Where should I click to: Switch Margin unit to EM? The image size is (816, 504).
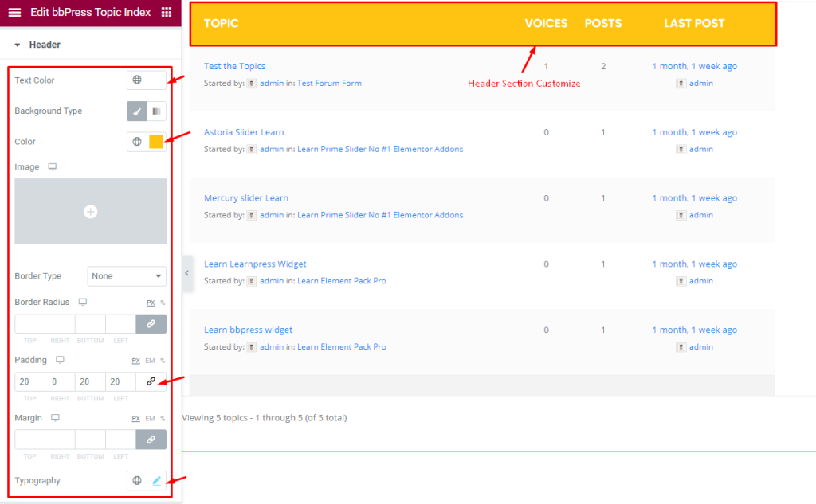[x=151, y=418]
